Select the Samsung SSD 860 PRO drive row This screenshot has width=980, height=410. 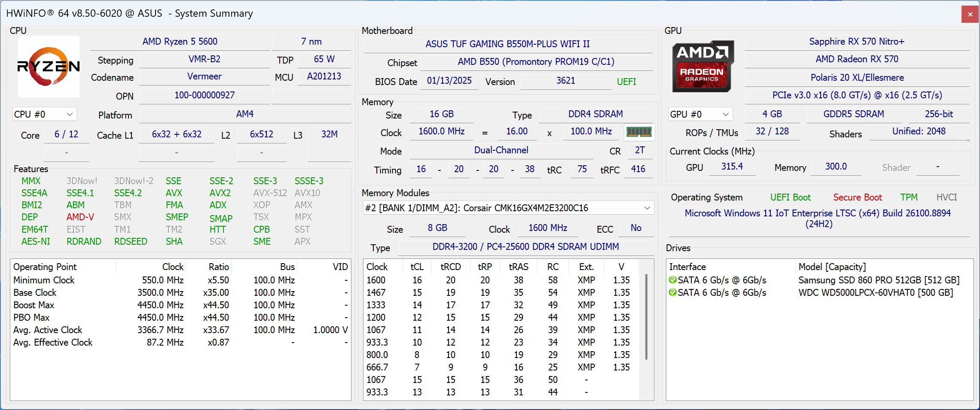pos(819,280)
